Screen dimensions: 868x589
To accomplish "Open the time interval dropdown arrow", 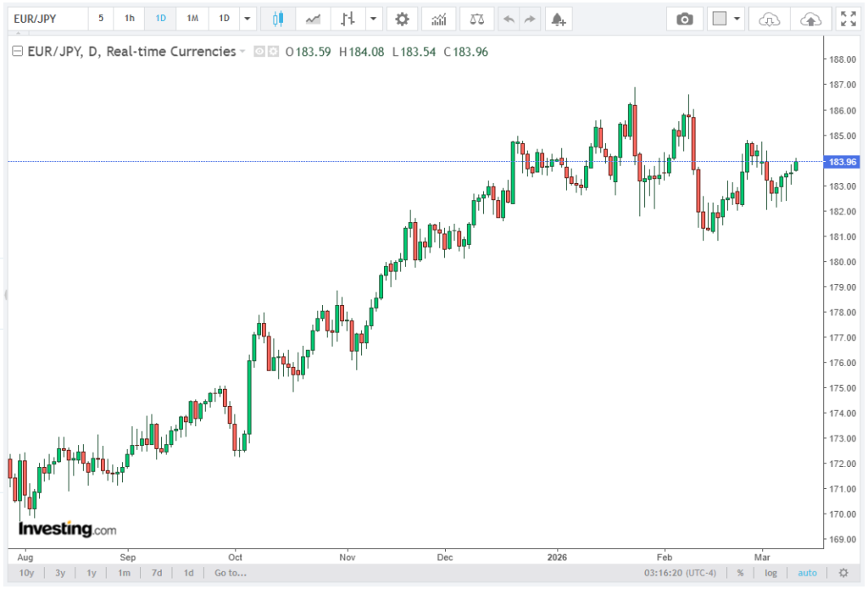I will pyautogui.click(x=247, y=19).
